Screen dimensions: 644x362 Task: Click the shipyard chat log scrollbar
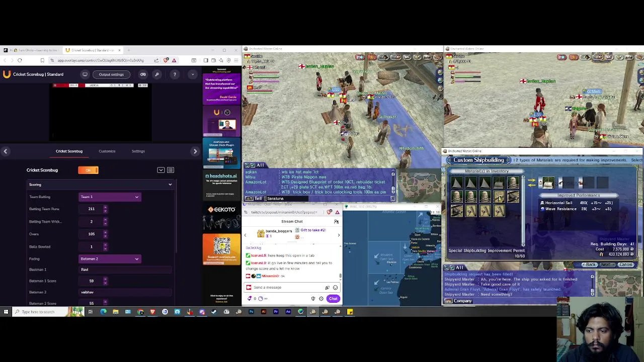coord(592,285)
